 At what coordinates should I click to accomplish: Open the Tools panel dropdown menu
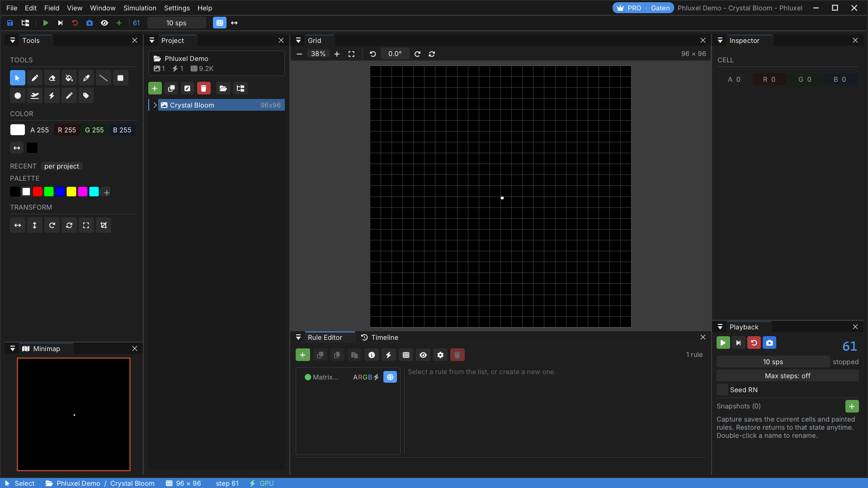click(13, 41)
